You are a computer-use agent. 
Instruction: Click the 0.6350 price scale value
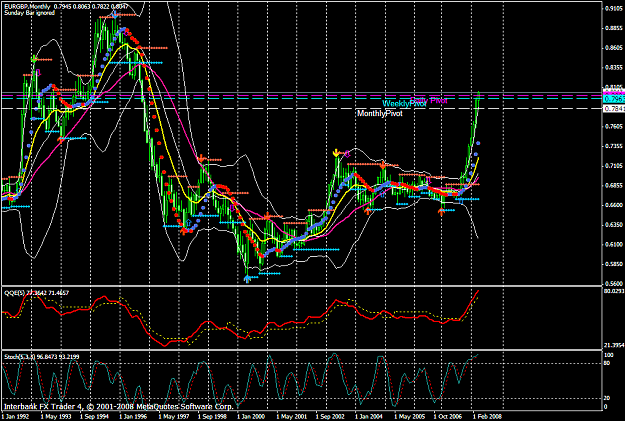tap(614, 224)
